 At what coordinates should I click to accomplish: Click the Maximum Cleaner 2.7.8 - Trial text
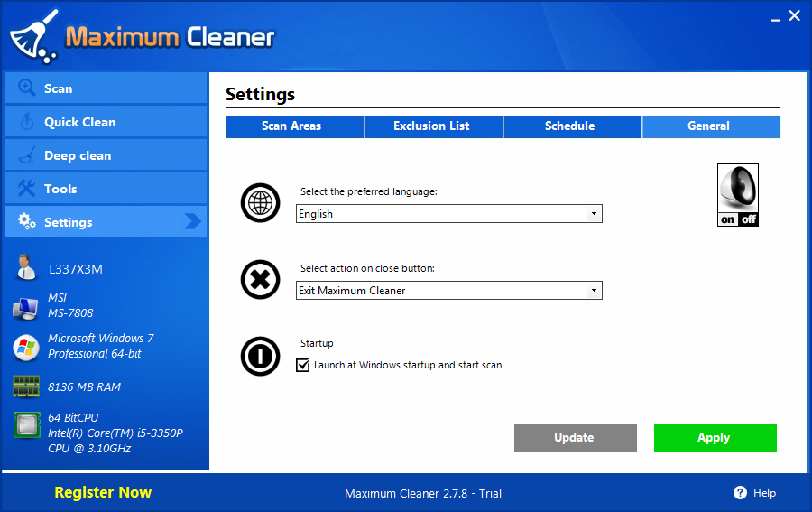[423, 493]
